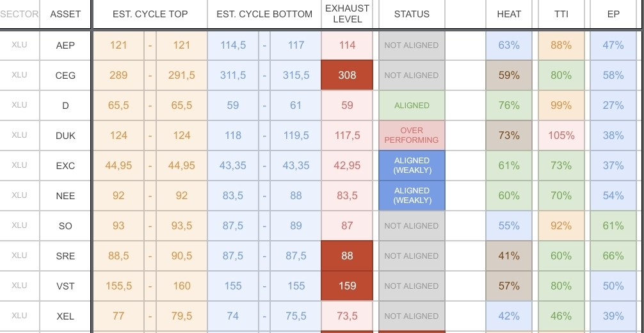
Task: Select the green ALIGNED status for D
Action: (x=412, y=106)
